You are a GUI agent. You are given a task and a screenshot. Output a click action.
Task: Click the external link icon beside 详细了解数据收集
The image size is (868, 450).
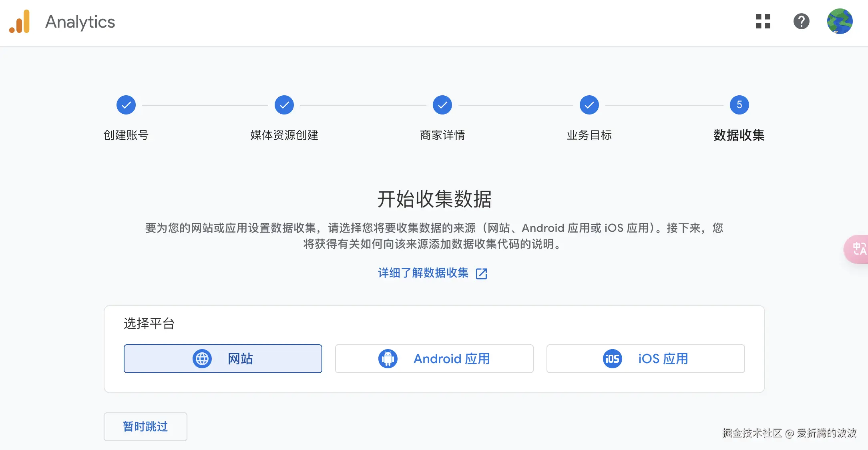(481, 273)
